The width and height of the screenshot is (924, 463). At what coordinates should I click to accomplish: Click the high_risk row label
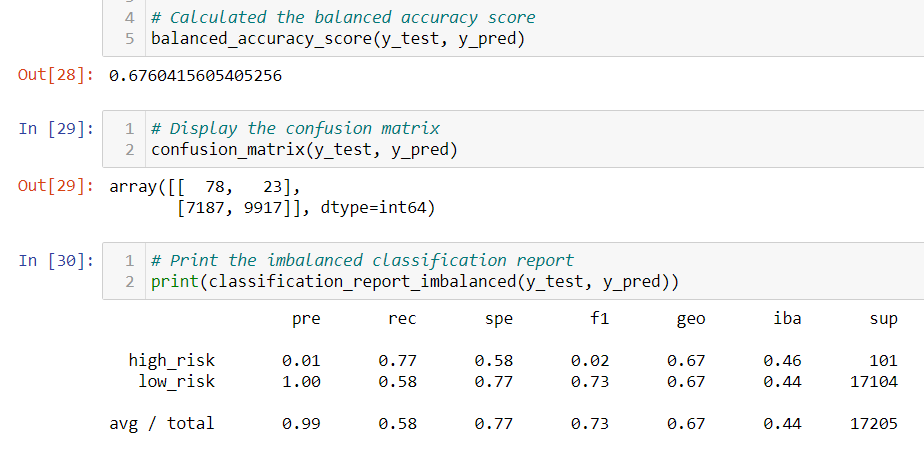pos(171,361)
